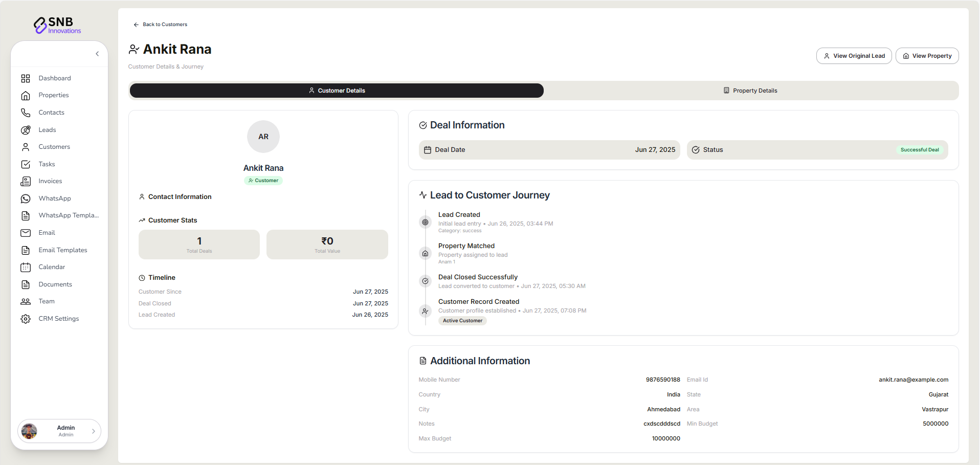Image resolution: width=980 pixels, height=465 pixels.
Task: Click the WhatsApp chat bubble icon
Action: pos(26,198)
